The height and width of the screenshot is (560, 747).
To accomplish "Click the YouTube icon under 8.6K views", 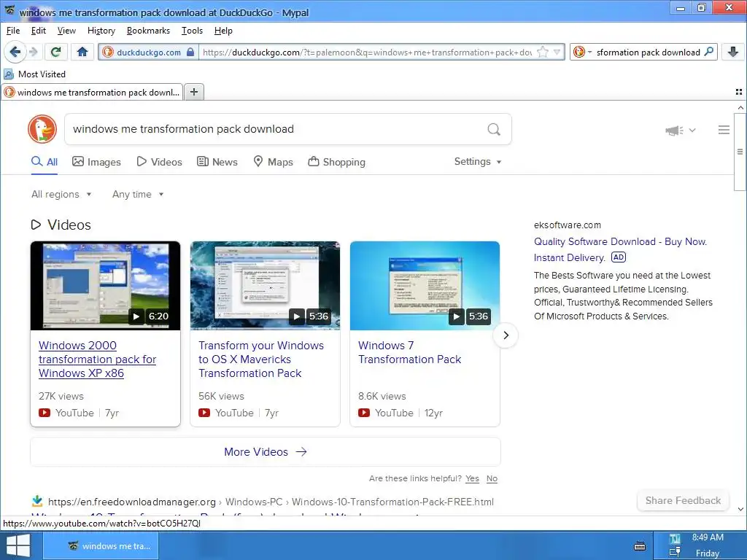I will click(x=364, y=413).
